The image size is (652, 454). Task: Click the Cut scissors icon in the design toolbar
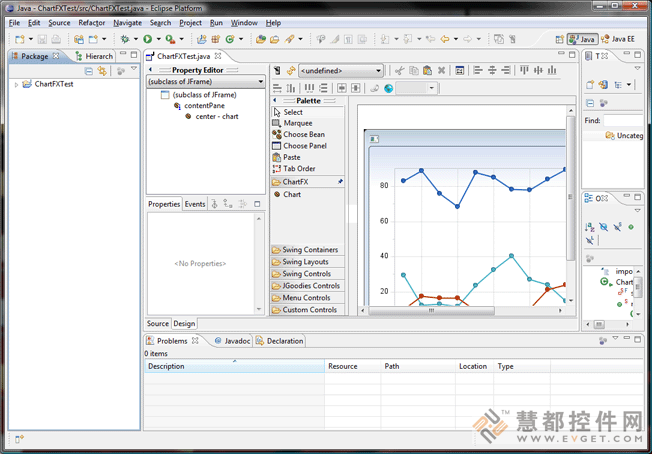point(400,70)
